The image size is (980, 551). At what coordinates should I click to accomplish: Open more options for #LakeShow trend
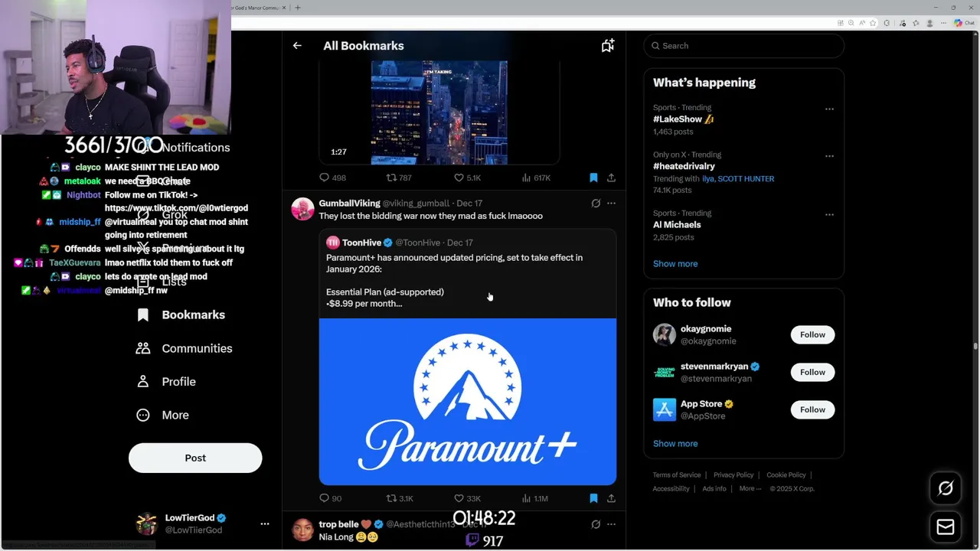pos(829,109)
